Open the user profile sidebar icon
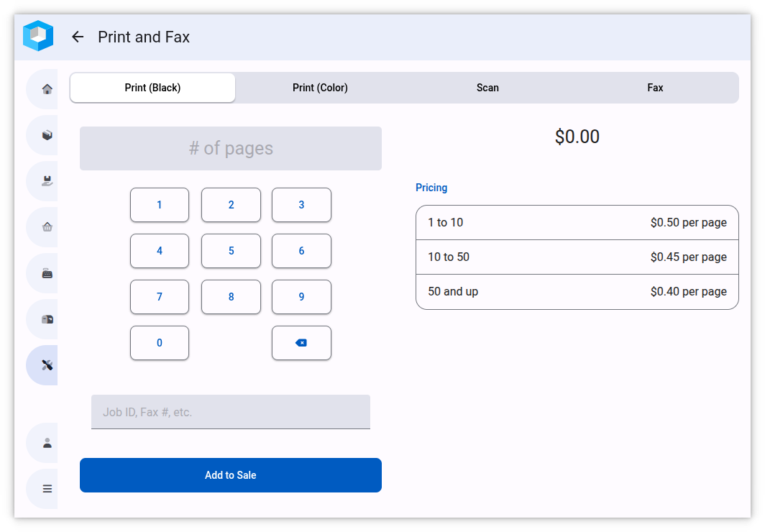This screenshot has width=765, height=532. [47, 443]
